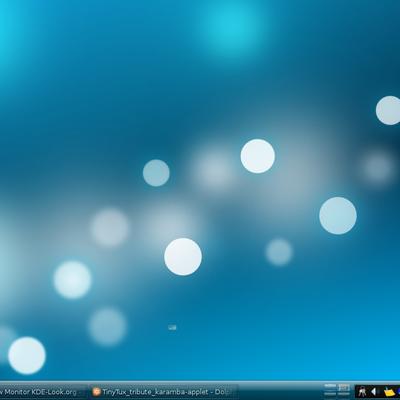Switch to the first virtual desktop in pager

tap(330, 388)
